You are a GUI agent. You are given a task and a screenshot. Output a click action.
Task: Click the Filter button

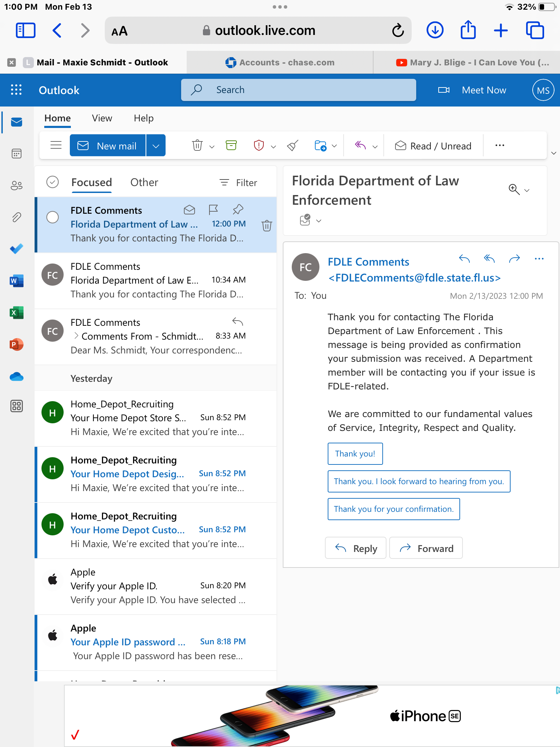coord(239,182)
